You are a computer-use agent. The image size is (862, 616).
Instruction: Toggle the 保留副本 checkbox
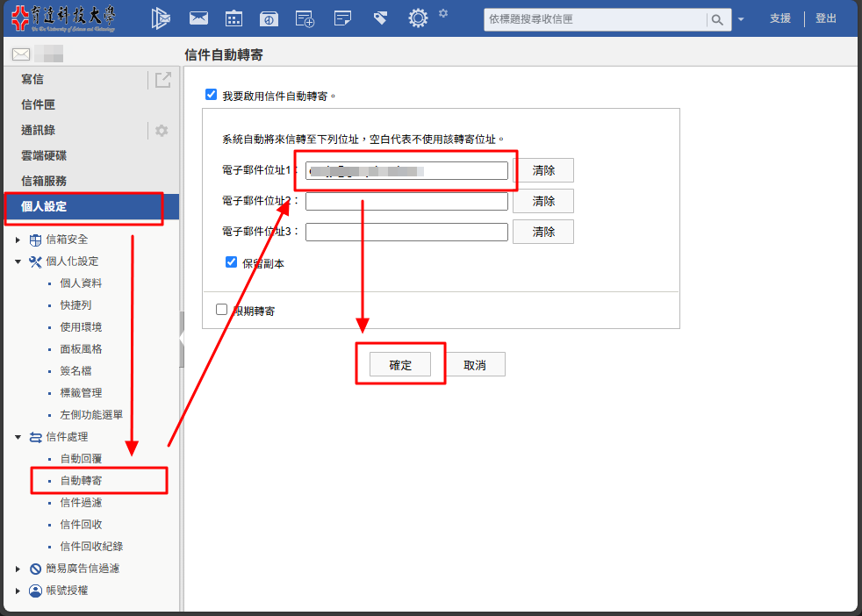[232, 262]
